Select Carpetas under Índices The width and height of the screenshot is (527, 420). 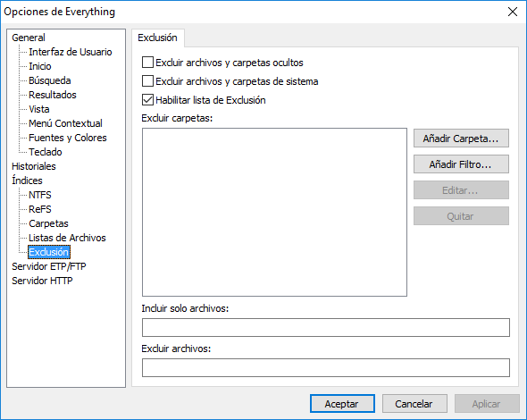tap(48, 223)
